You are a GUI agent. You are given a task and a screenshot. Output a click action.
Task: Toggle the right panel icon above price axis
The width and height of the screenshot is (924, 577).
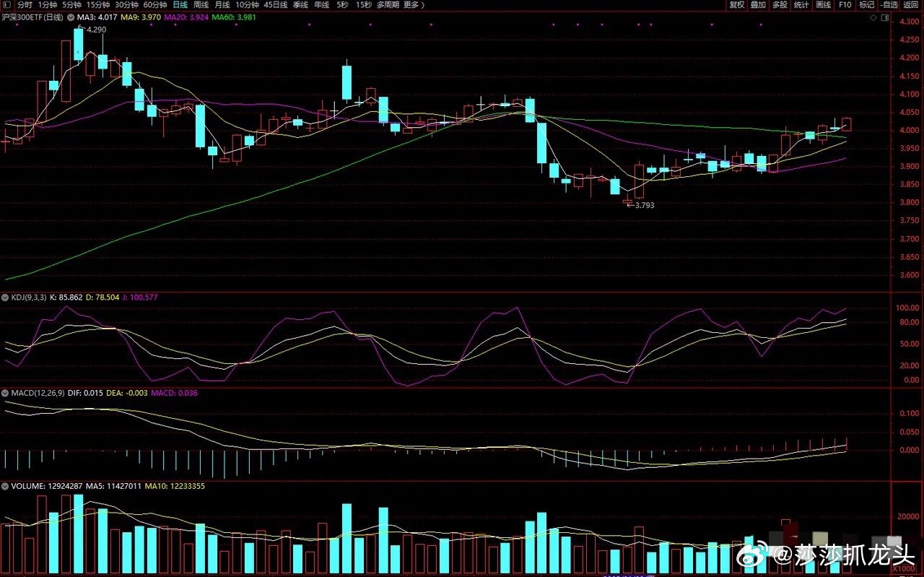point(884,16)
